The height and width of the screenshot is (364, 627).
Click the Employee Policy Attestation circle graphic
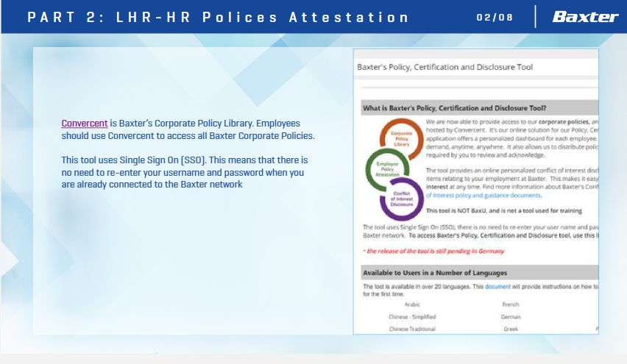(x=387, y=169)
